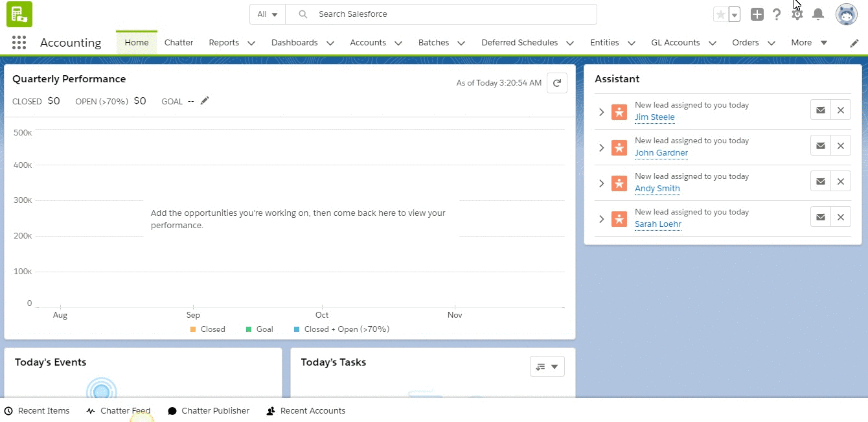Expand the John Gardner lead details
The image size is (868, 422).
[601, 148]
